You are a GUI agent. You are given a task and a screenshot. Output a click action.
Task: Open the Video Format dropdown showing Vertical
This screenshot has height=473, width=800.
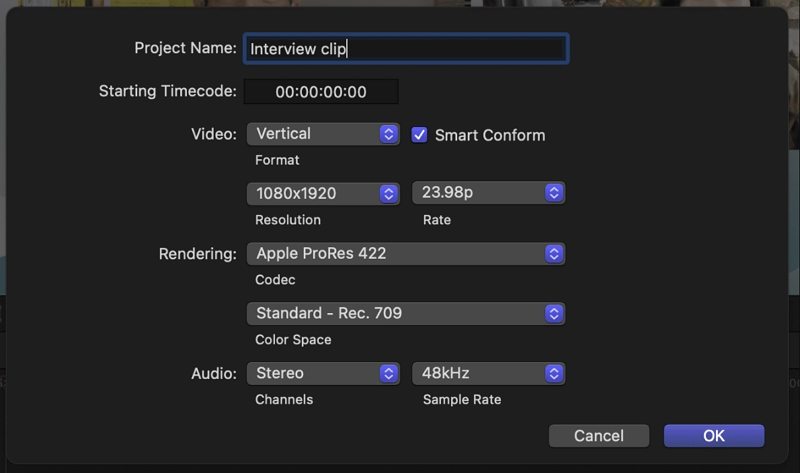point(323,134)
